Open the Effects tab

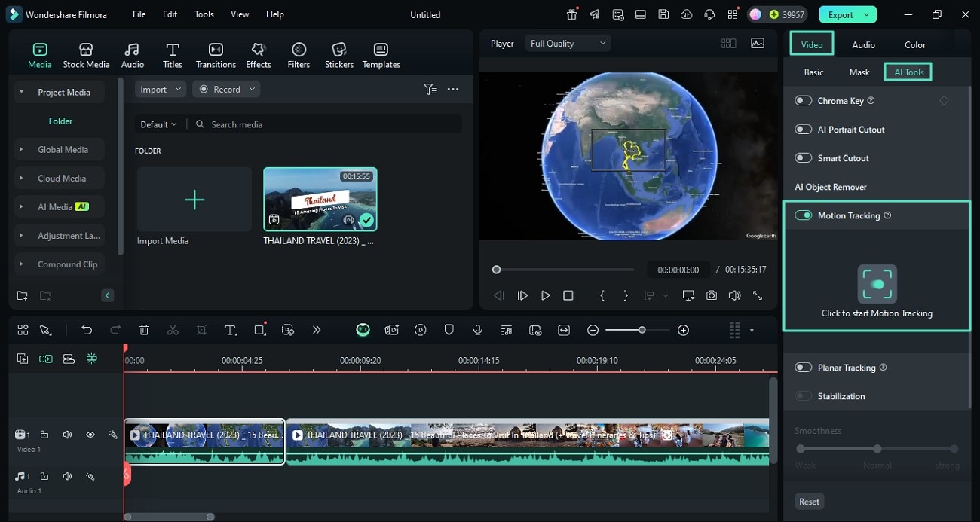point(259,56)
